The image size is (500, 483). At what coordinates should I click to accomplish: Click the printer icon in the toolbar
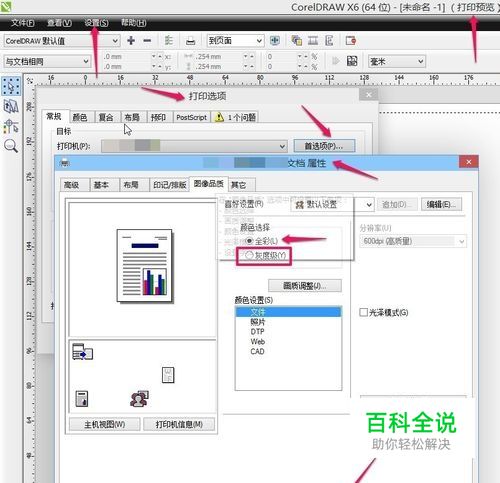(x=190, y=41)
